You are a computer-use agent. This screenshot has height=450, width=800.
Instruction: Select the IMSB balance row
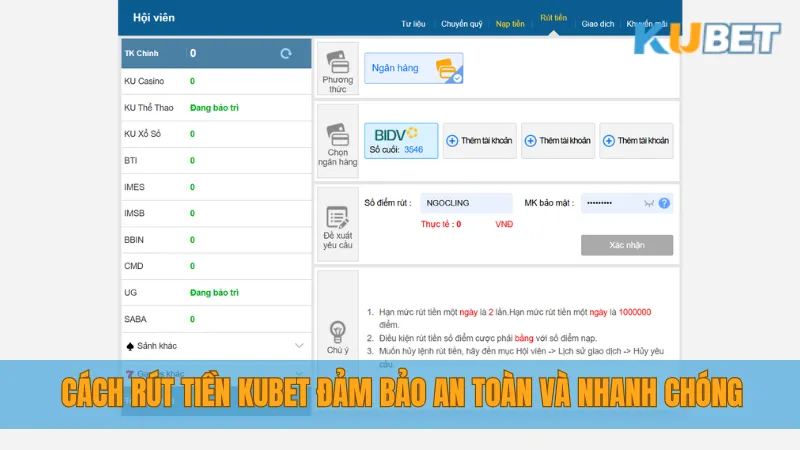[216, 213]
